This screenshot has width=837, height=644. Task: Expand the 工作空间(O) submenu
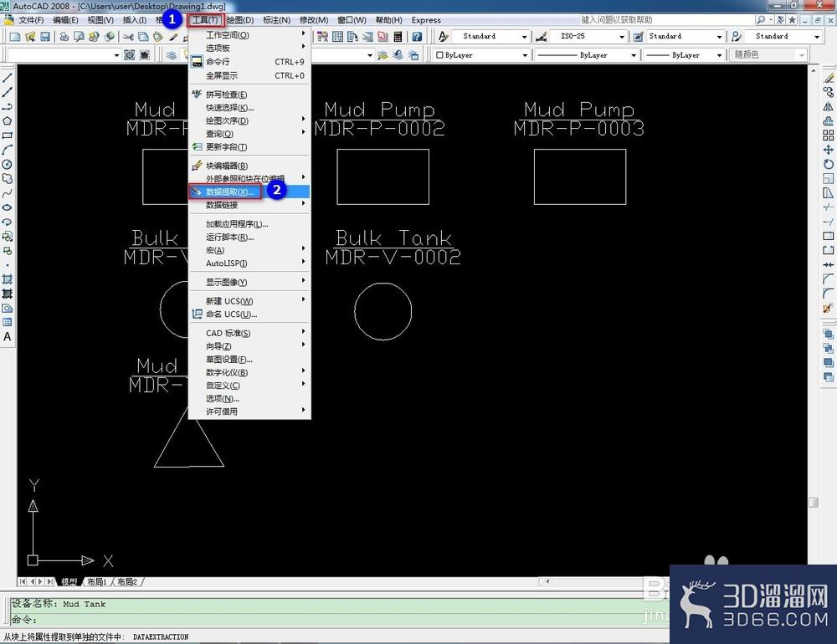coord(249,35)
